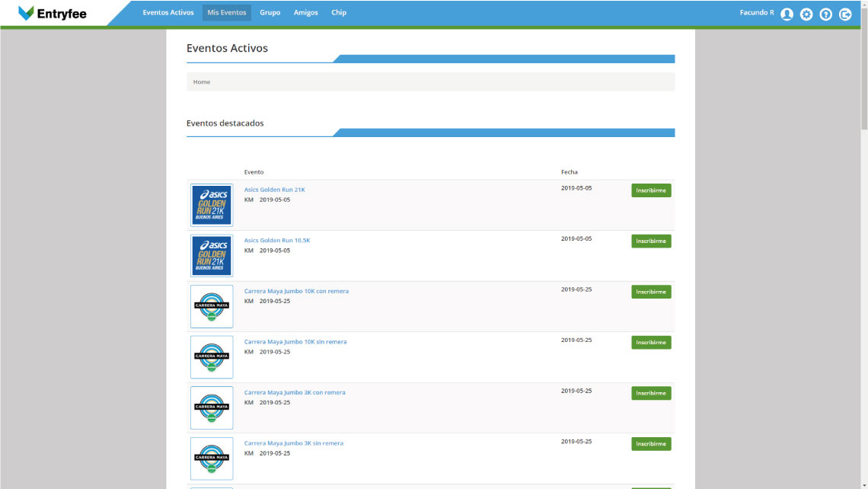Image resolution: width=868 pixels, height=489 pixels.
Task: Register for Carrera Maya 10K con remera
Action: click(x=651, y=292)
